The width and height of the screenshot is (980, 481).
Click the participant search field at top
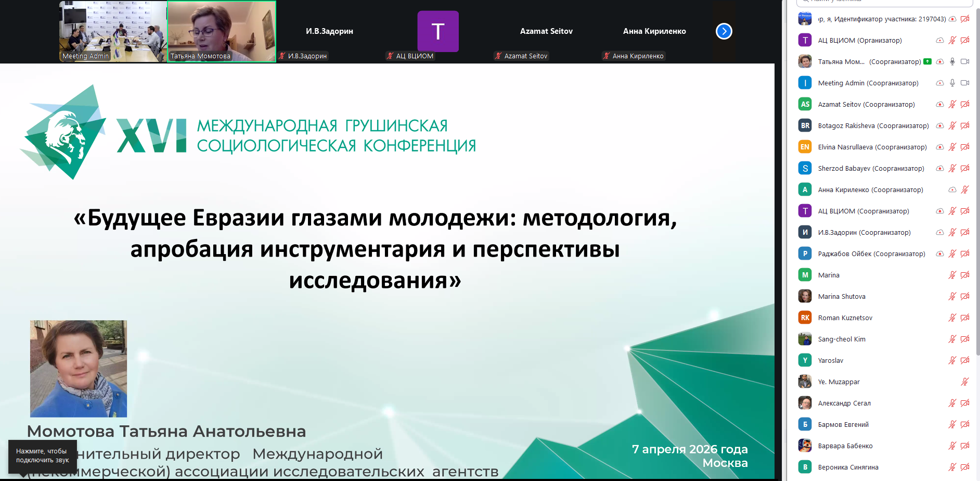point(884,2)
